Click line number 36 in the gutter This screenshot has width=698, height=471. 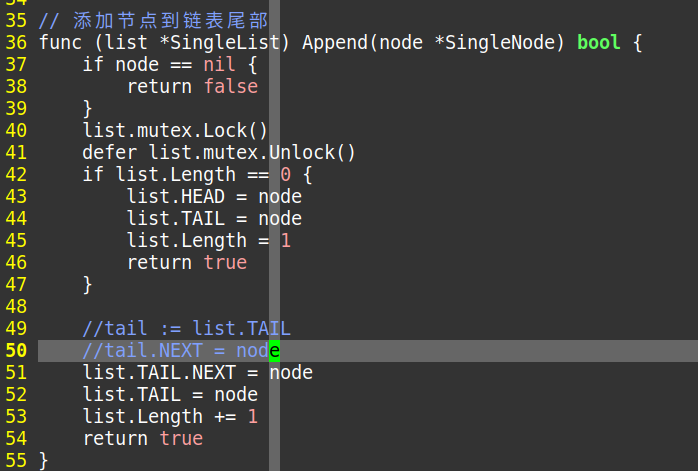16,43
